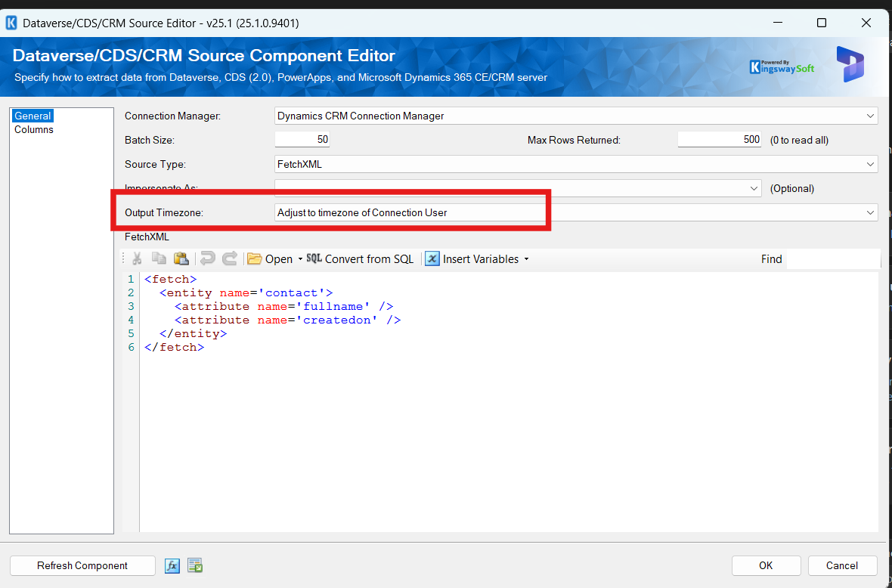Switch to the Columns page
Image resolution: width=892 pixels, height=588 pixels.
pos(33,130)
